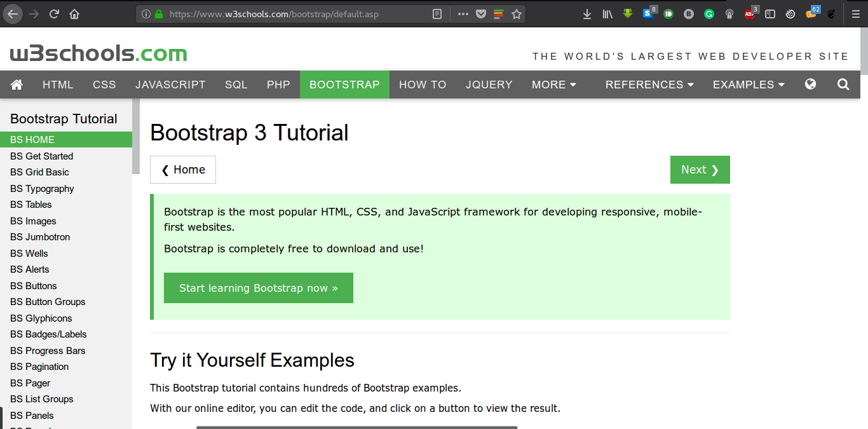Image resolution: width=868 pixels, height=429 pixels.
Task: Switch to the JQUERY menu item
Action: (x=489, y=84)
